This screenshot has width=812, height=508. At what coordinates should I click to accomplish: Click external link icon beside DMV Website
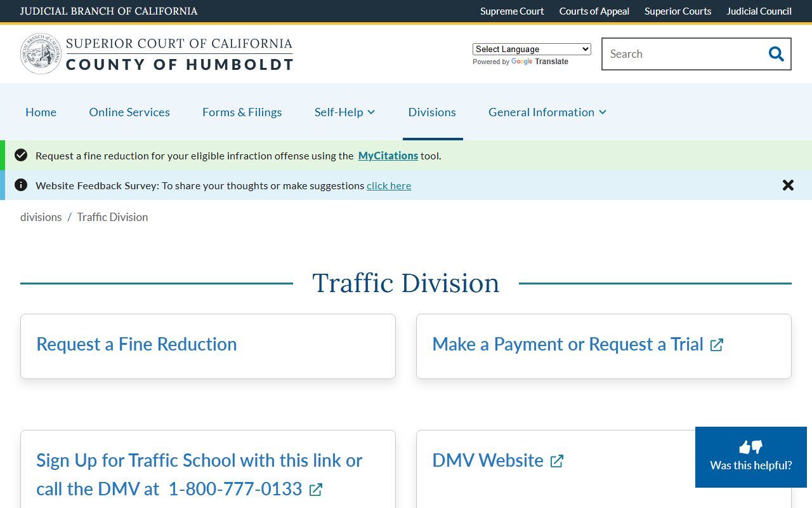coord(557,461)
